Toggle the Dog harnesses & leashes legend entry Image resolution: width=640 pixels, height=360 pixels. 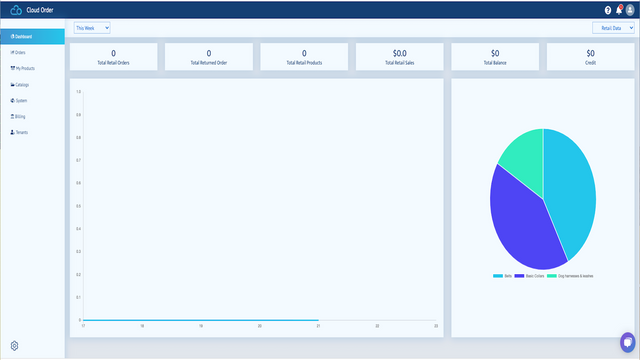pos(570,276)
